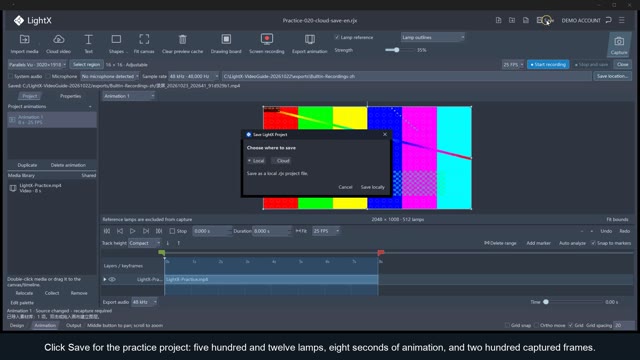Image resolution: width=640 pixels, height=360 pixels.
Task: Open Export audio 48 kHz dropdown
Action: pos(144,302)
